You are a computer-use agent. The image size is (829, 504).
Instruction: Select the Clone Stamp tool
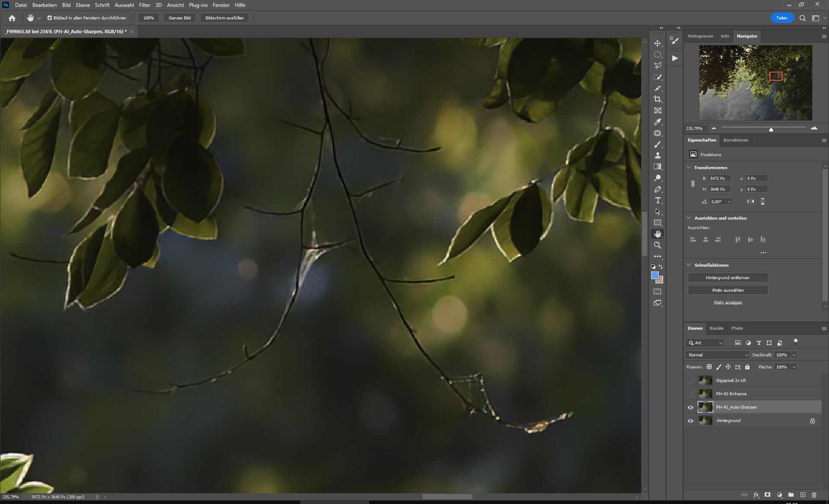click(x=657, y=156)
